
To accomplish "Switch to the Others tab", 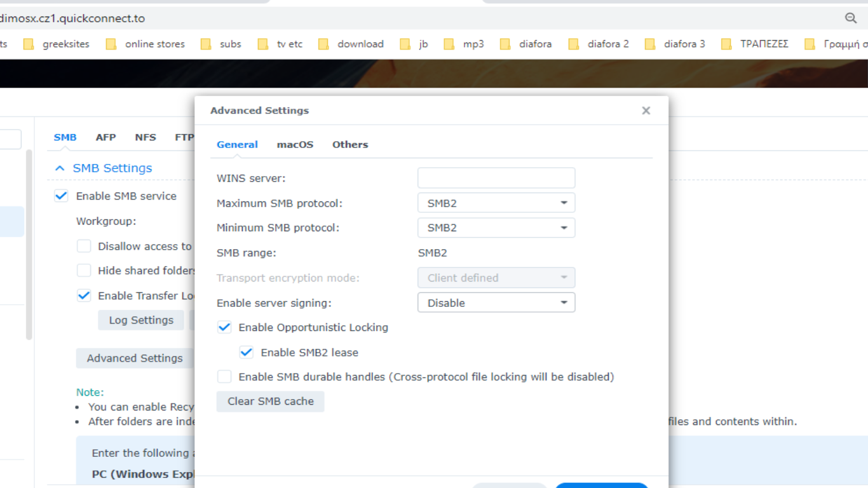I will pos(350,144).
